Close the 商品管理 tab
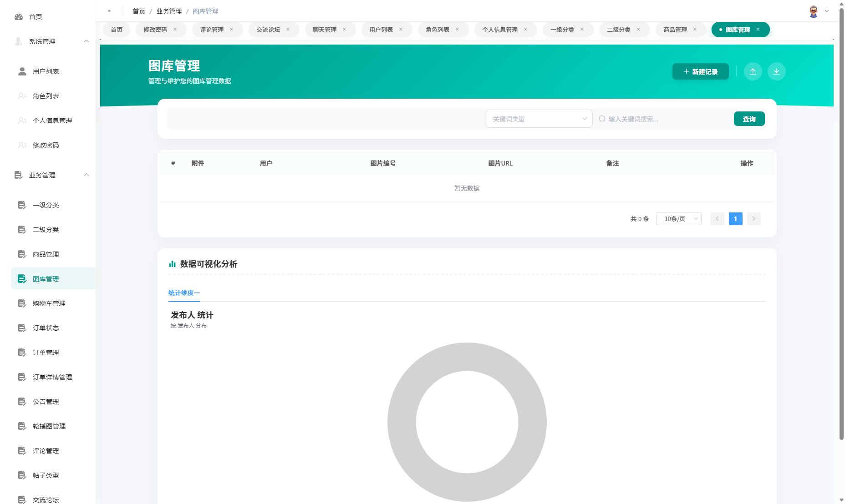Viewport: 845px width, 504px height. pyautogui.click(x=695, y=29)
